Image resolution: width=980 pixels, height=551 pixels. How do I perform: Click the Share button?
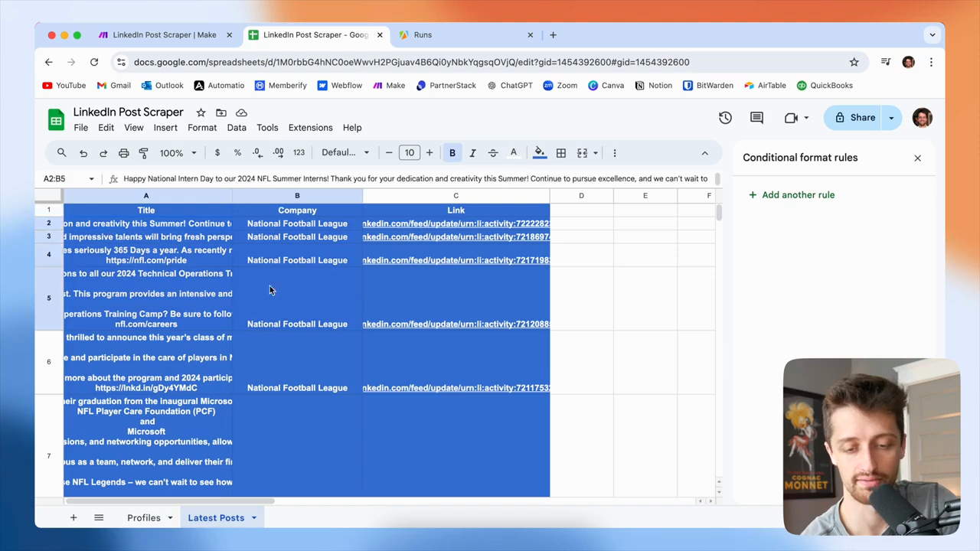pos(854,118)
